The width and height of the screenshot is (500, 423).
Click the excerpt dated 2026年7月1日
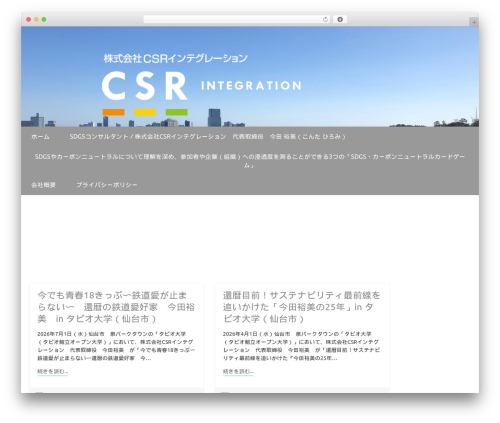pos(116,346)
